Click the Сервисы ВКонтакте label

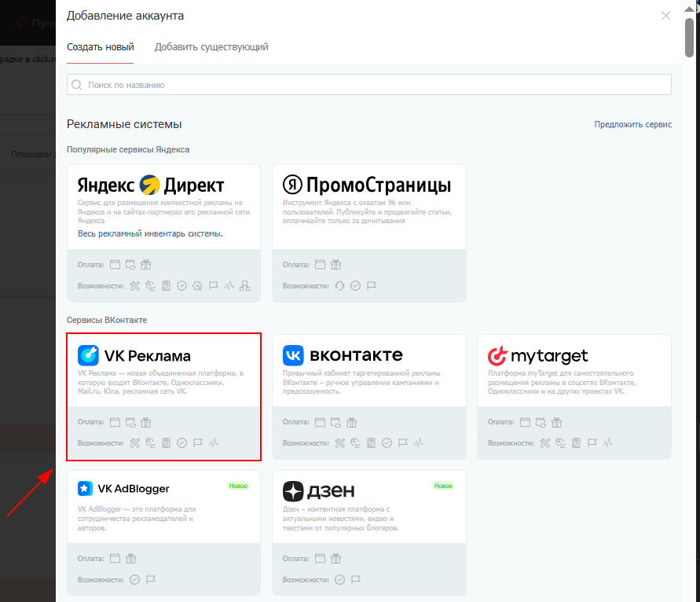(x=107, y=320)
